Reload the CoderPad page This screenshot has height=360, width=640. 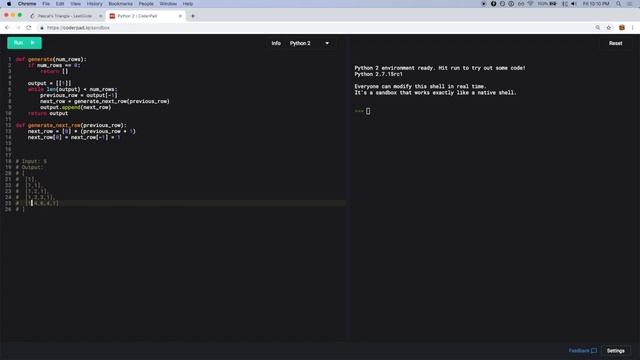pos(29,28)
